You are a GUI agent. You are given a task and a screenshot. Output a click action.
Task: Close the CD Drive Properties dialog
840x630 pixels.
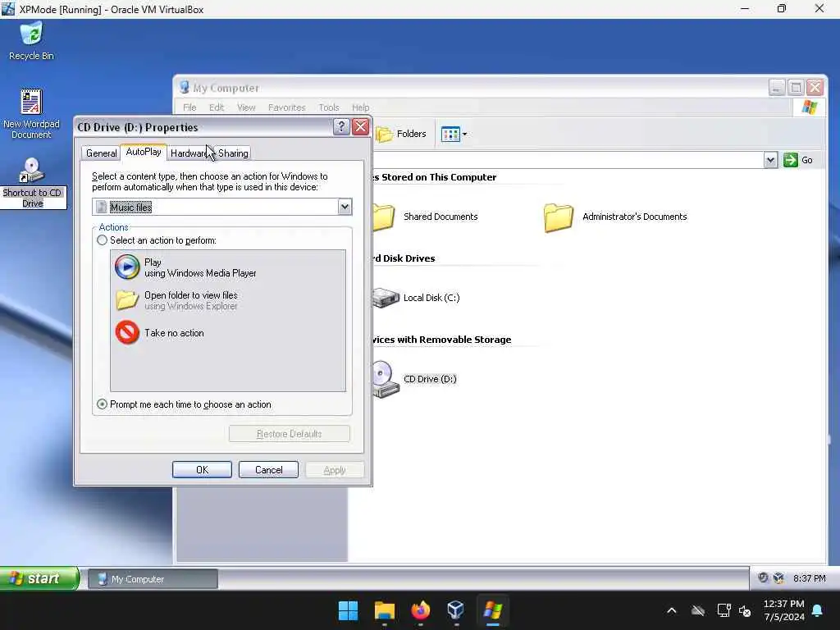pos(361,127)
